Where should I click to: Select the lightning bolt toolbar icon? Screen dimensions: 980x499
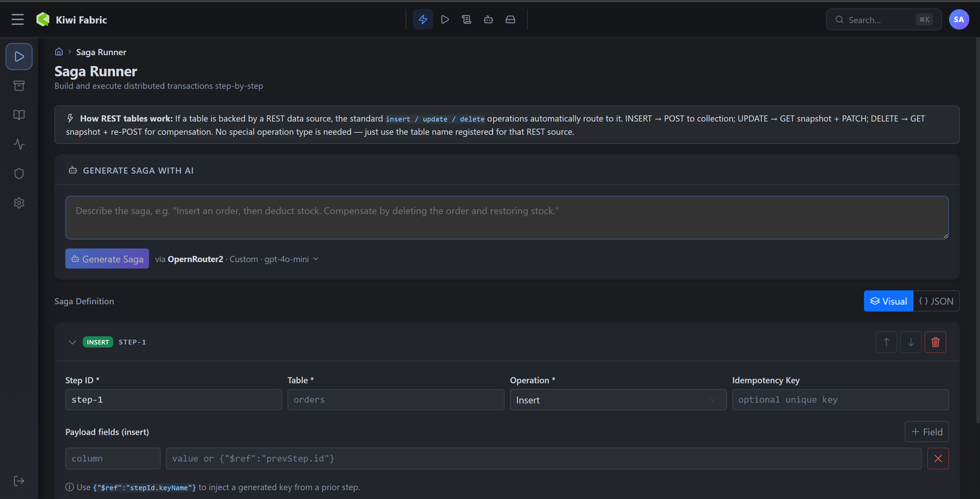click(423, 20)
